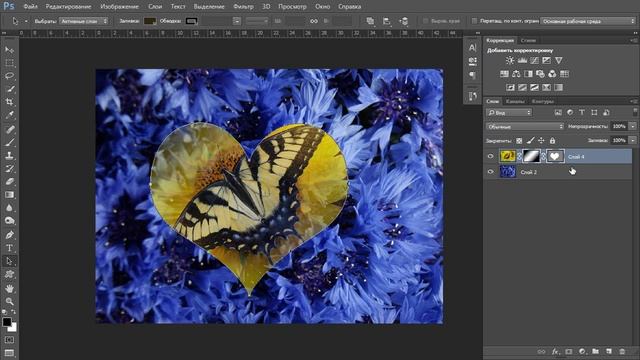Toggle pixel layer filter icon
The width and height of the screenshot is (640, 360).
pyautogui.click(x=558, y=113)
